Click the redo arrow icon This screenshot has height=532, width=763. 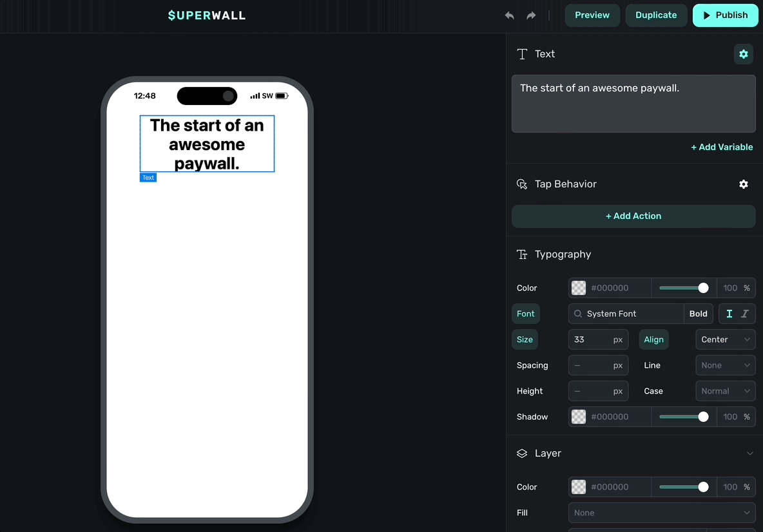click(531, 15)
